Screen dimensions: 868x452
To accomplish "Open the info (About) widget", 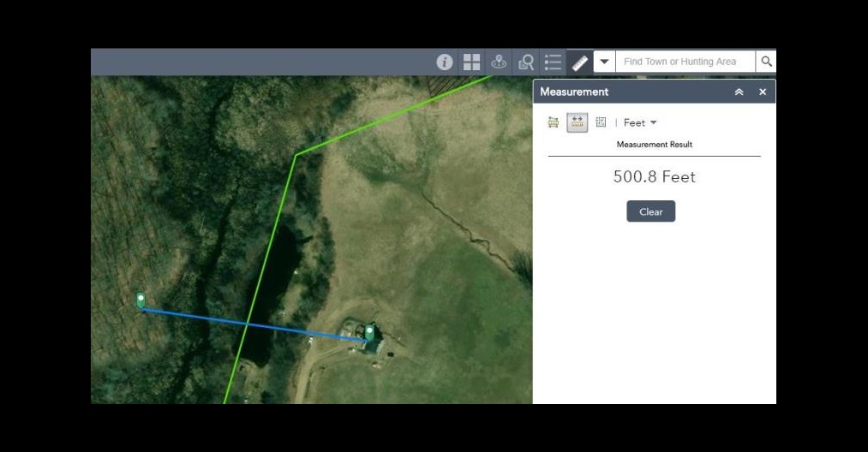I will coord(444,62).
